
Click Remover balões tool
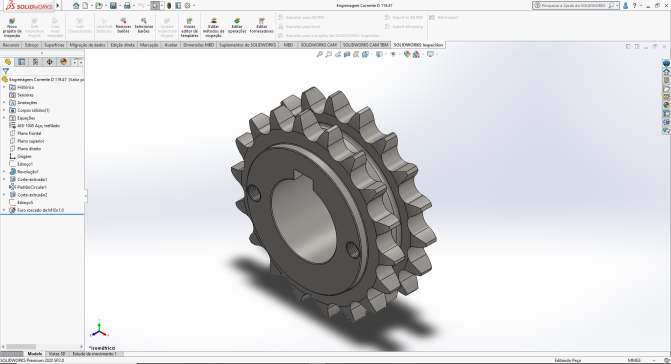click(x=123, y=26)
